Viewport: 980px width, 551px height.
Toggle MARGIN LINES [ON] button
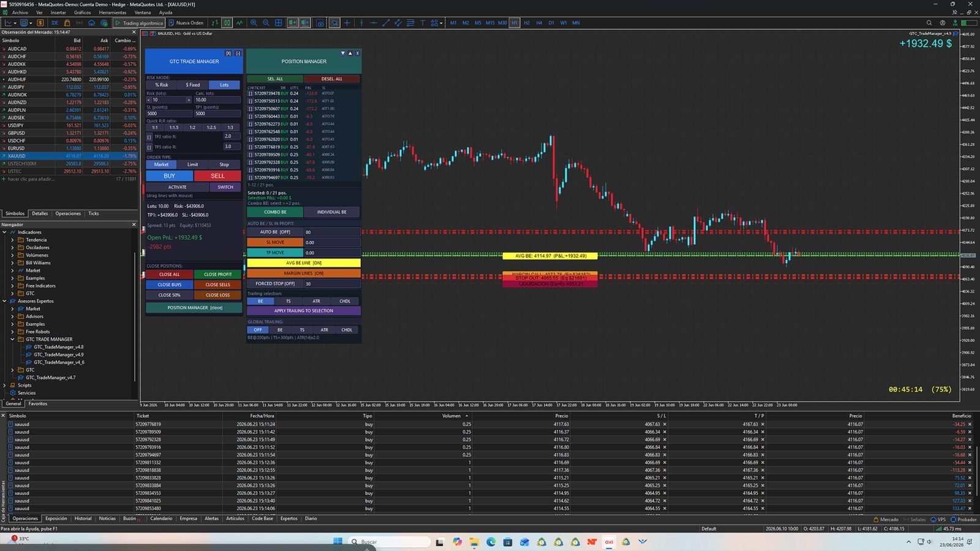coord(303,273)
